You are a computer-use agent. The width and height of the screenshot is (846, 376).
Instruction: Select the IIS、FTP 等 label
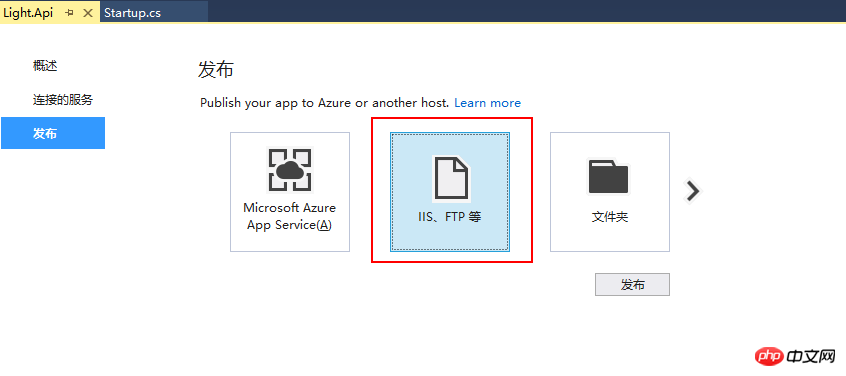click(x=450, y=217)
